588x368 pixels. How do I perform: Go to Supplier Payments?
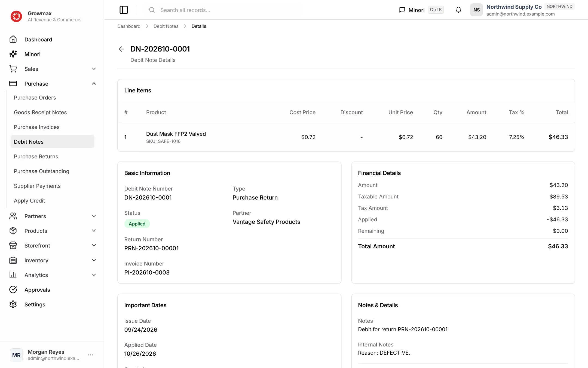click(x=52, y=186)
